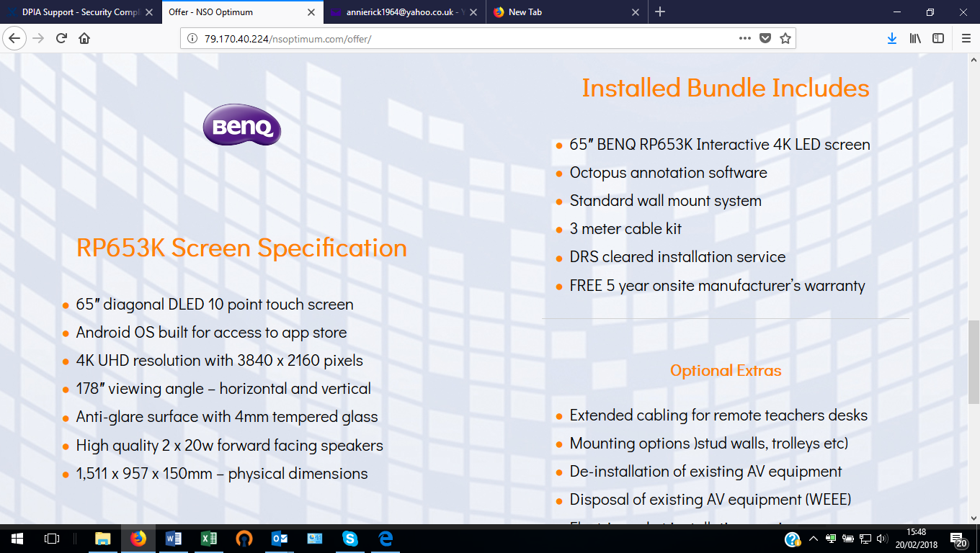Click the 'Installed Bundle Includes' heading
The height and width of the screenshot is (553, 980).
[726, 88]
